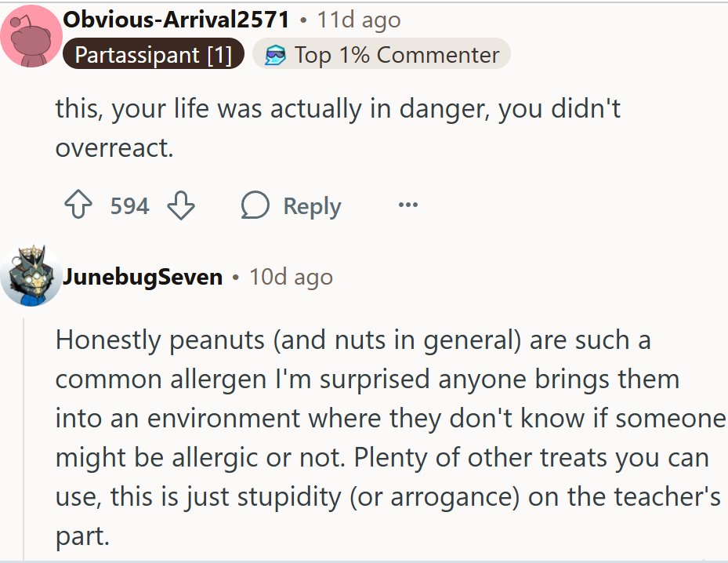
Task: Select the Partassipant [1] flair badge
Action: 153,54
